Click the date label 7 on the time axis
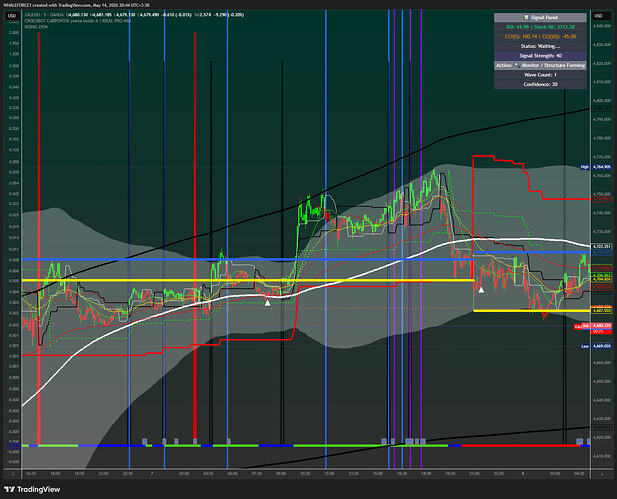The image size is (617, 499). click(x=152, y=474)
